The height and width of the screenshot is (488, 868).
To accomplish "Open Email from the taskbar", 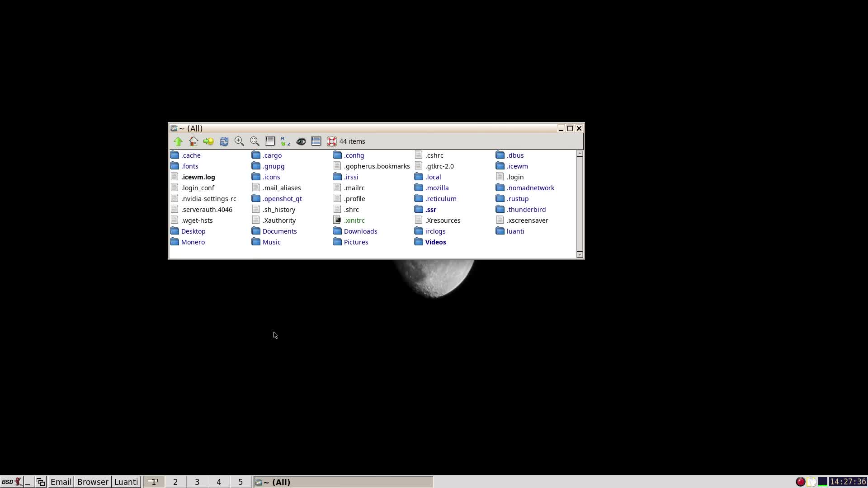I will (x=61, y=482).
